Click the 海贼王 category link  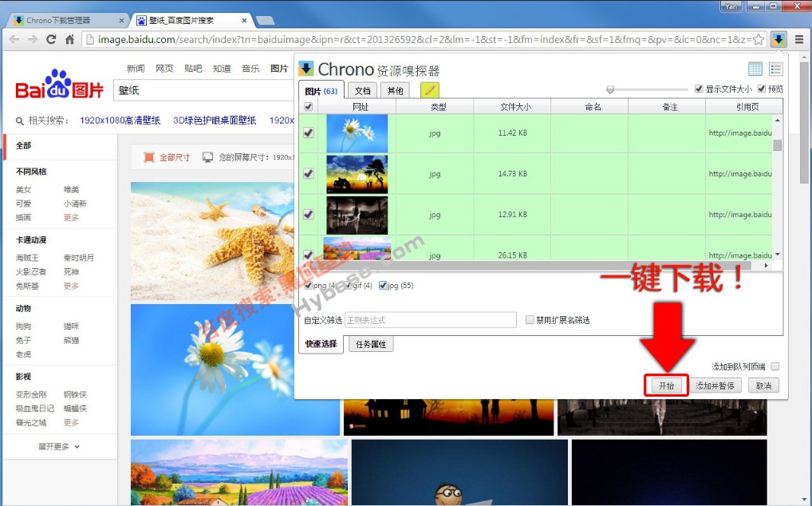pos(27,258)
